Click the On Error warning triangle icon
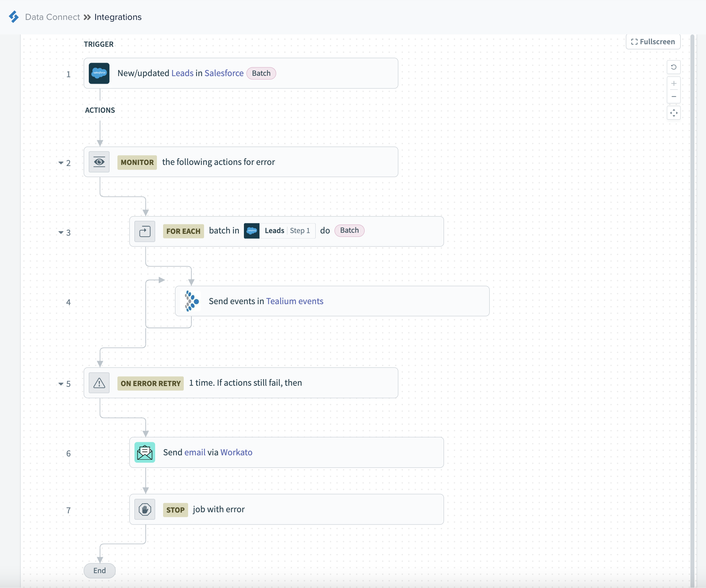 click(99, 383)
